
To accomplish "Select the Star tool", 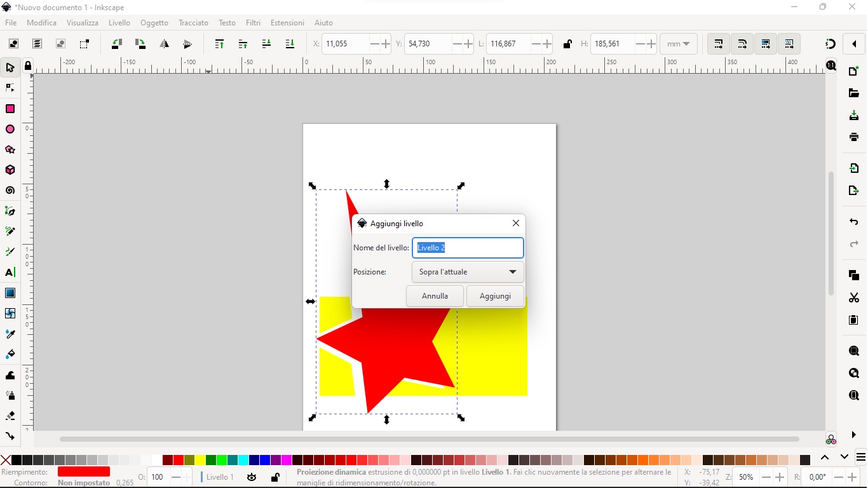I will click(x=10, y=150).
